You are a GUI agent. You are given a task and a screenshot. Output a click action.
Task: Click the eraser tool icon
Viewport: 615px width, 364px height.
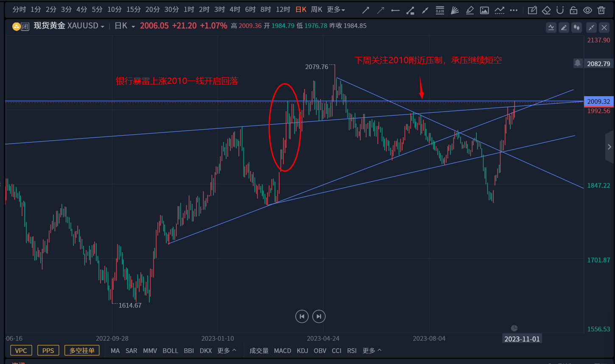[546, 10]
